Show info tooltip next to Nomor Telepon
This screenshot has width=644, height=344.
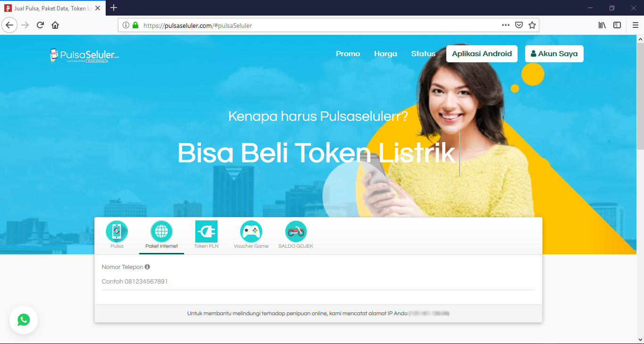[147, 267]
